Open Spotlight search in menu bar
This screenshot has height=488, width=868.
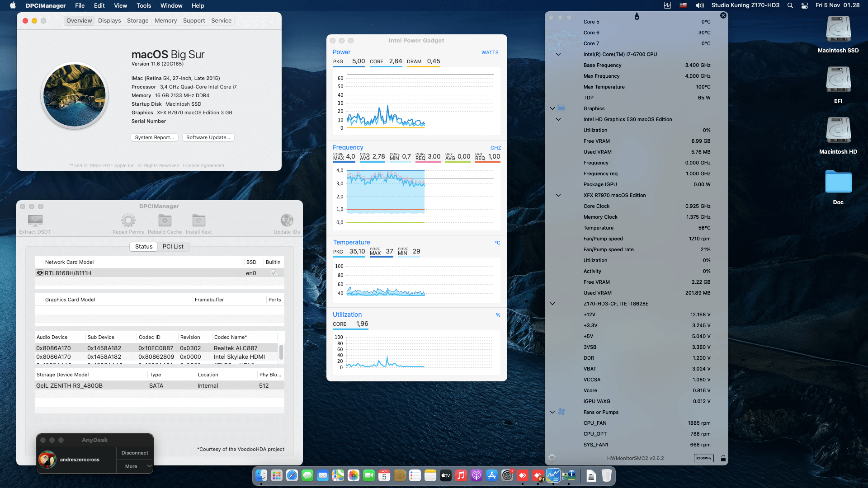tap(790, 5)
